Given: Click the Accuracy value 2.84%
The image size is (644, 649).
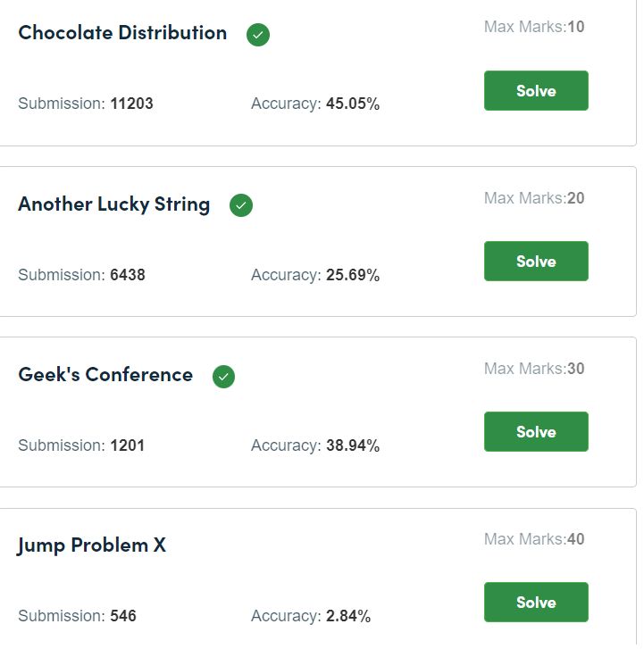Looking at the screenshot, I should click(348, 616).
